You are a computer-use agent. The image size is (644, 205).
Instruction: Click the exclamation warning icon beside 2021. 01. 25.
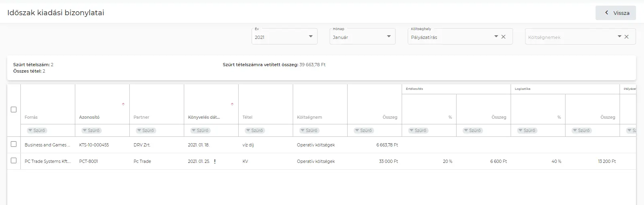pos(215,162)
